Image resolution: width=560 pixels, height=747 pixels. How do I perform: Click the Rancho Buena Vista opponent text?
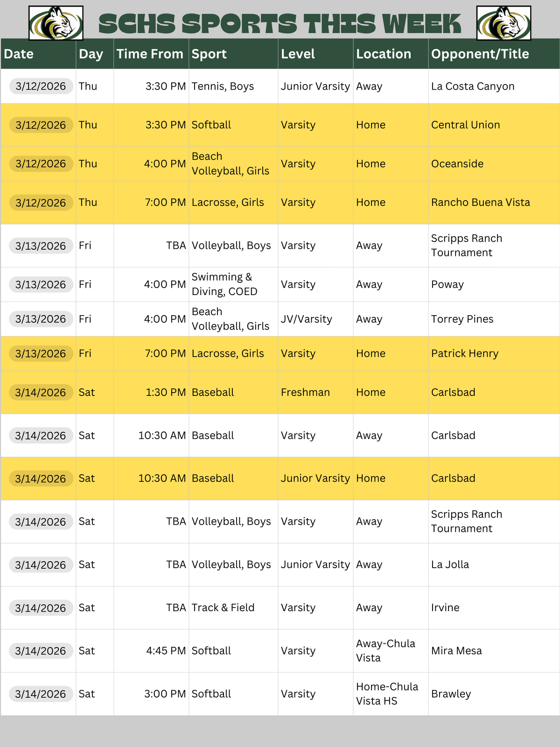[480, 203]
